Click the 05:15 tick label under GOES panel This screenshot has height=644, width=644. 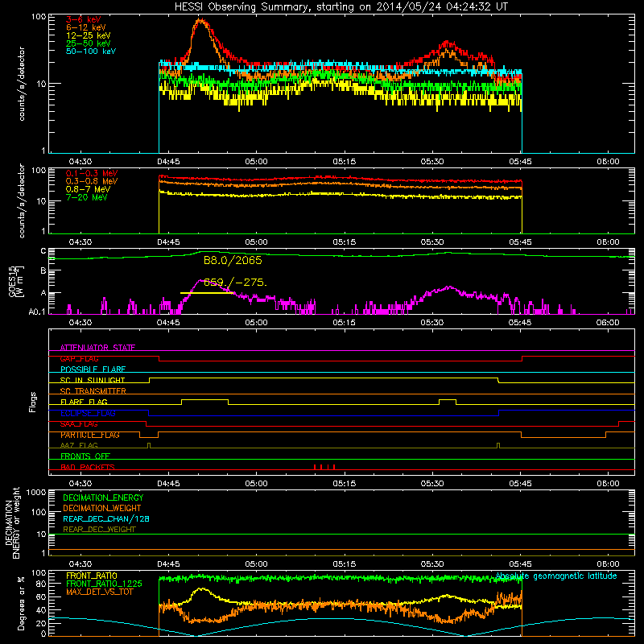click(345, 323)
